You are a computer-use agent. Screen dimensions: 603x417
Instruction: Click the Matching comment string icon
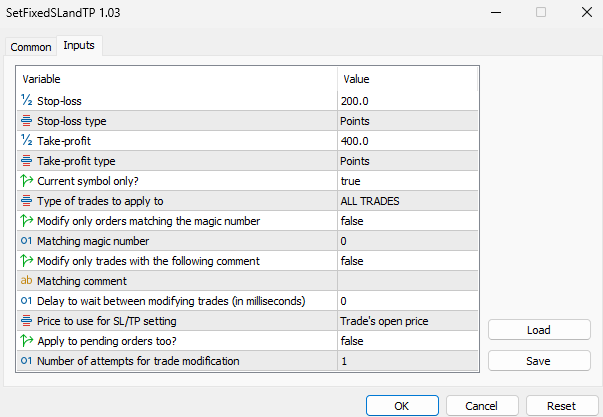[x=27, y=281]
